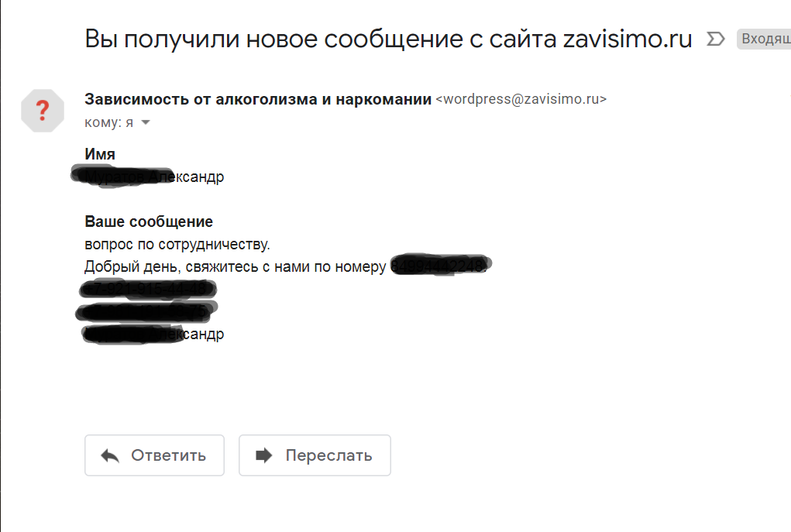Click the importance marker next to the subject

[x=715, y=39]
